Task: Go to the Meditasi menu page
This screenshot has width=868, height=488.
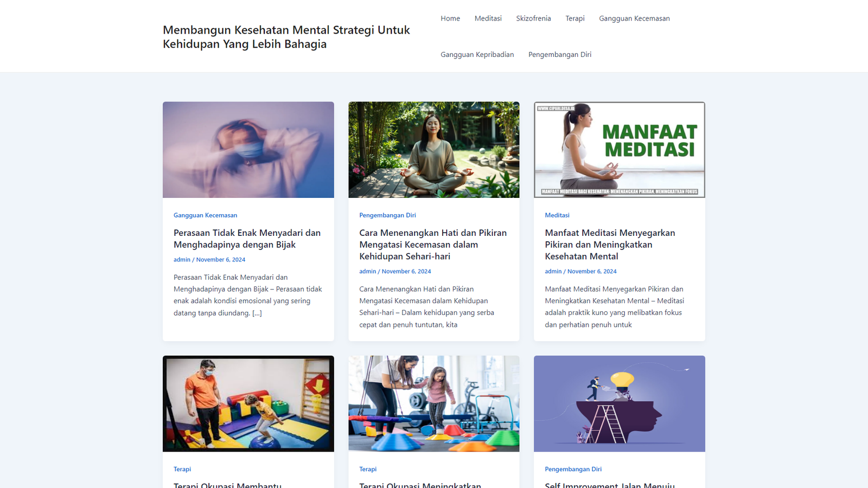Action: [488, 18]
